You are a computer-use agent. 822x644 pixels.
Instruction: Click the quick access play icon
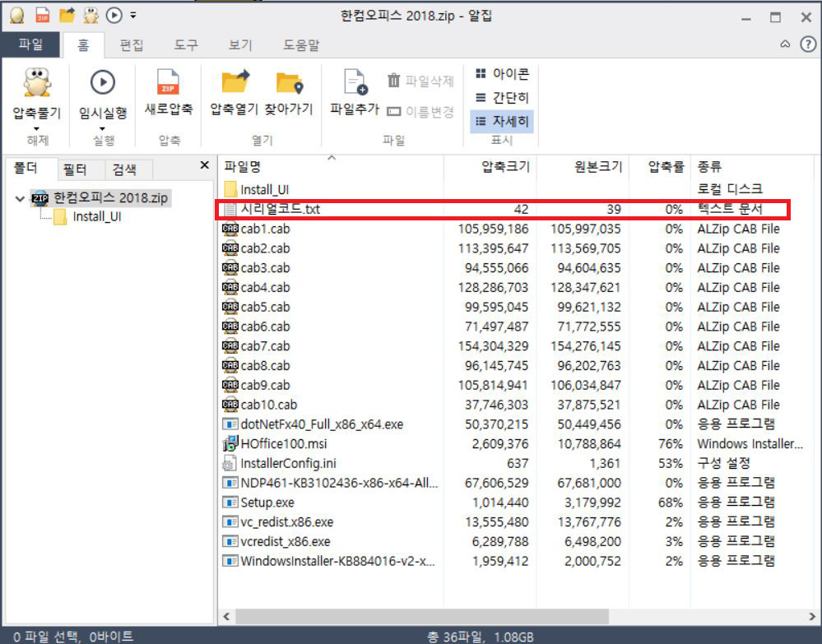114,15
